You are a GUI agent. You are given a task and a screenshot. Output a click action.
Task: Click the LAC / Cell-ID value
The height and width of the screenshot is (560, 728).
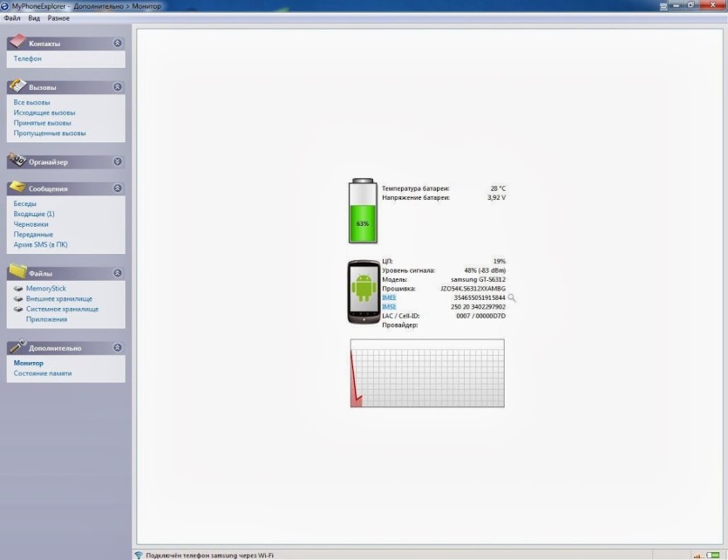coord(480,316)
